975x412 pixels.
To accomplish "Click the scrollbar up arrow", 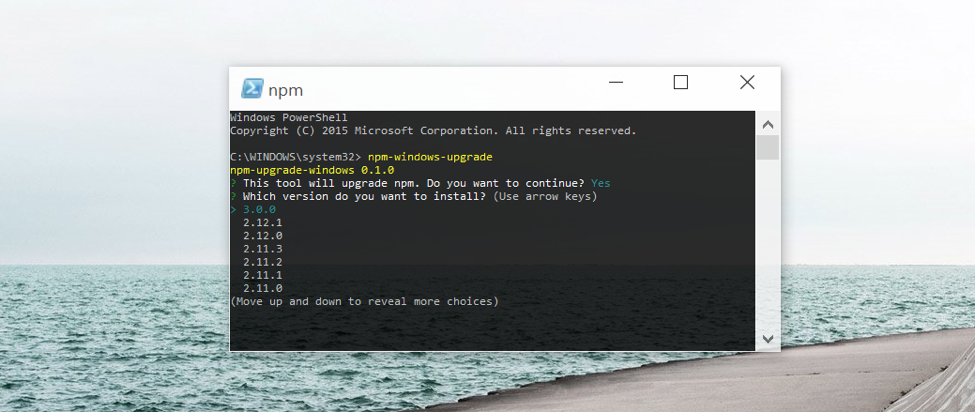I will point(767,125).
